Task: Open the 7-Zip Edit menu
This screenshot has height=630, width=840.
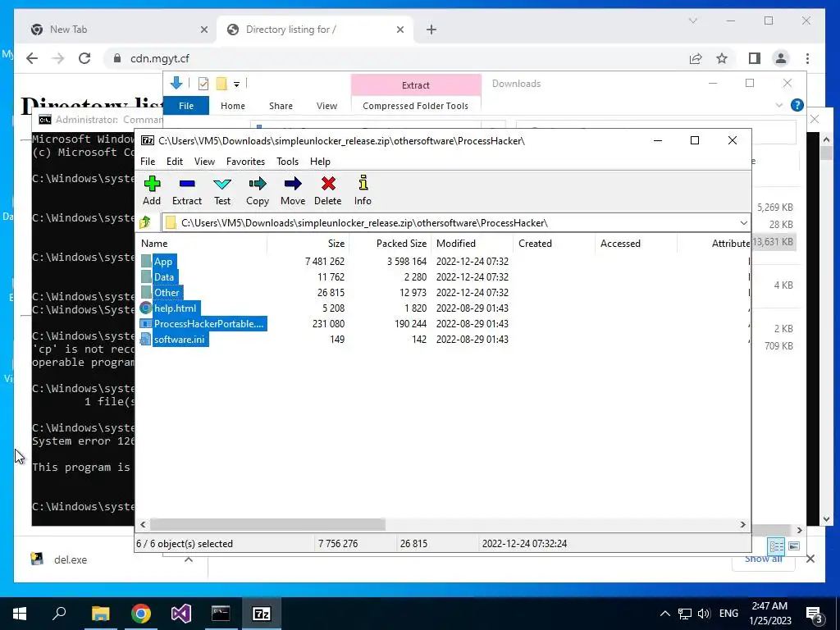Action: pos(175,162)
